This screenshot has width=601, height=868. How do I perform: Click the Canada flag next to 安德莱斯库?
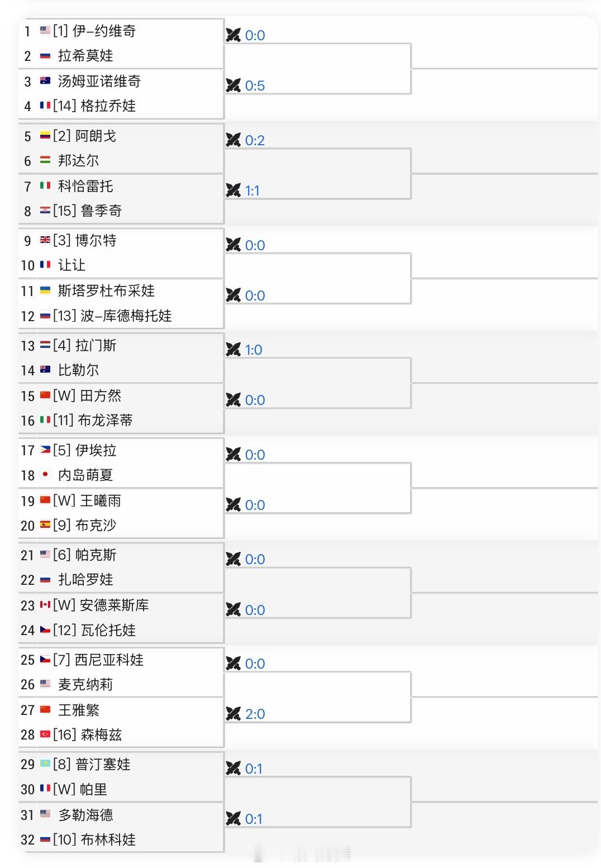point(45,605)
